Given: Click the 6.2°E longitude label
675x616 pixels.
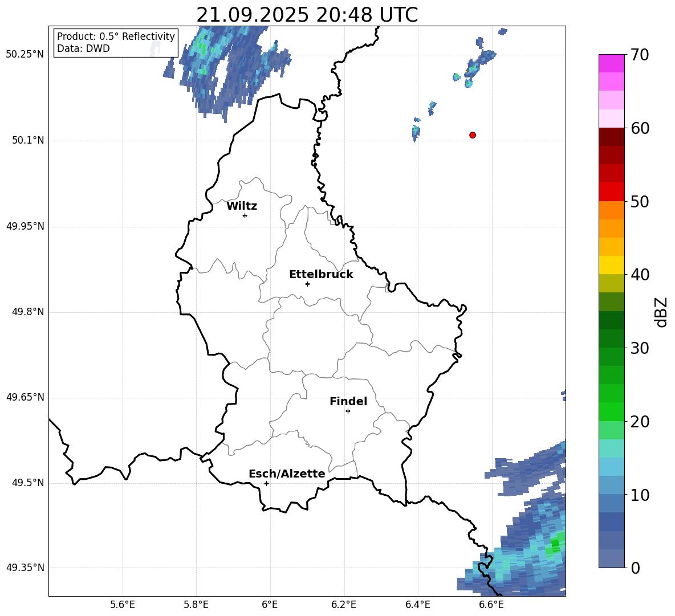Looking at the screenshot, I should [344, 605].
